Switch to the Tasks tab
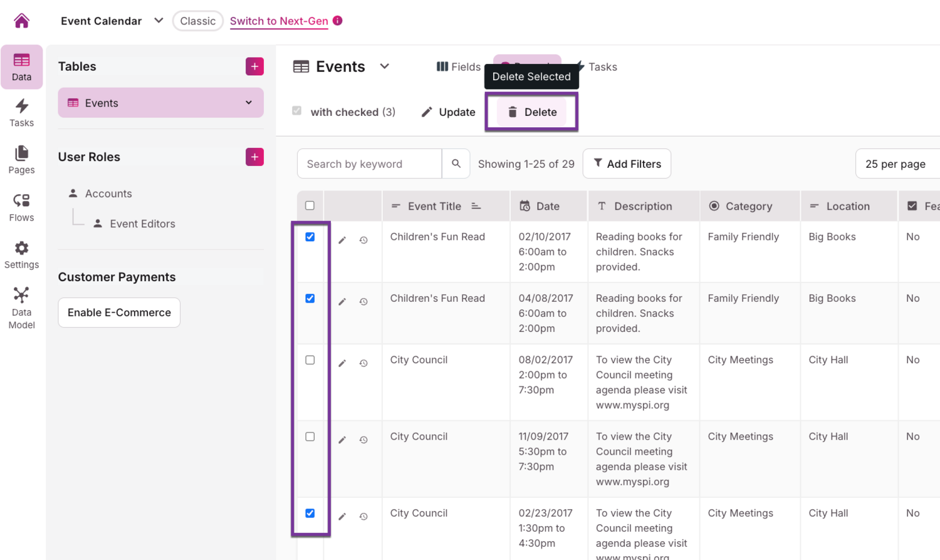Image resolution: width=940 pixels, height=560 pixels. click(x=597, y=67)
